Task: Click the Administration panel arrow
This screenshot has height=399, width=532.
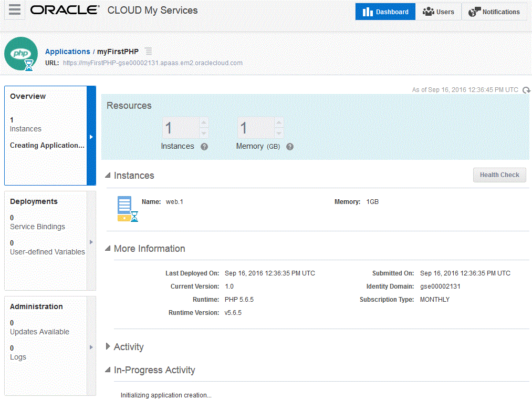Action: point(91,347)
